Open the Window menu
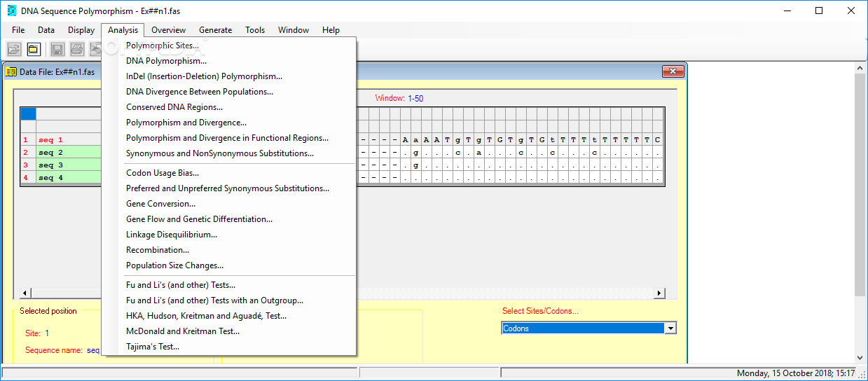Viewport: 868px width, 381px height. (294, 30)
